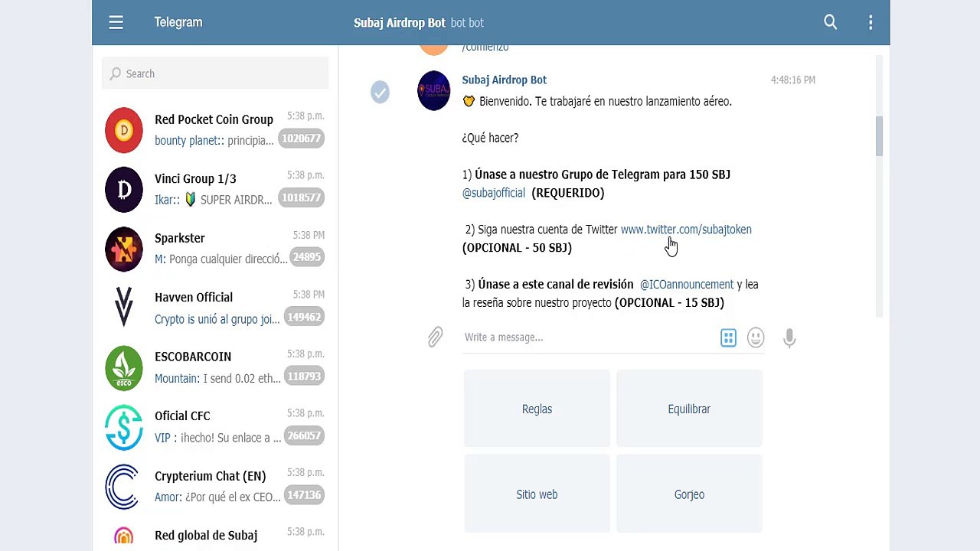Screen dimensions: 980x551
Task: Toggle the message selection checkmark
Action: [380, 92]
